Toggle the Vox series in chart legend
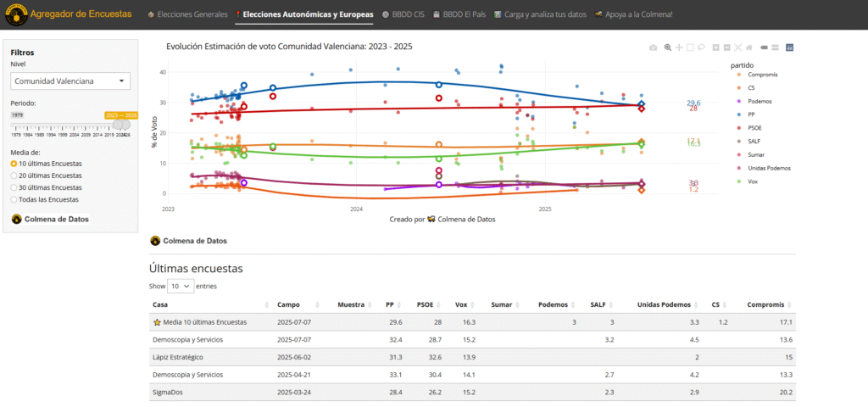 tap(753, 181)
